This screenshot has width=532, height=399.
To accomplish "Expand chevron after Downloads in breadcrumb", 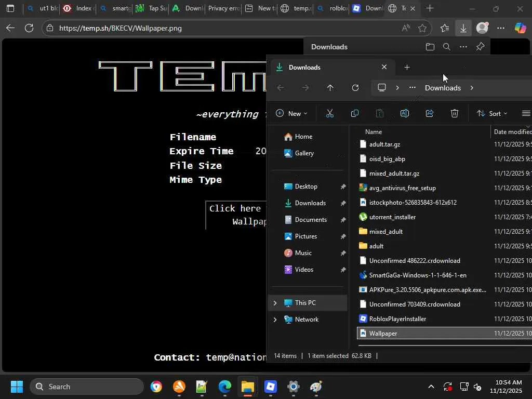I will click(472, 88).
